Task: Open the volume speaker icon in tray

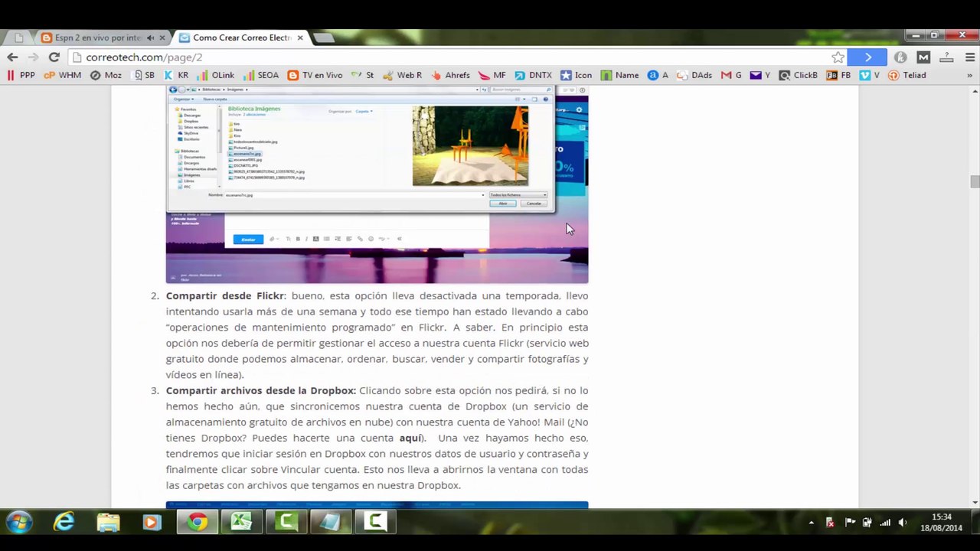Action: (903, 523)
